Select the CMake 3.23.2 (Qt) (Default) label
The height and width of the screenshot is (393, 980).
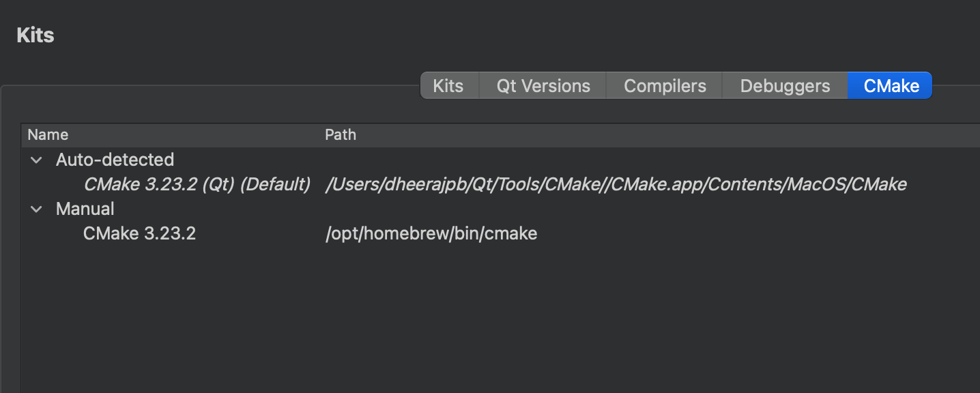[x=197, y=184]
